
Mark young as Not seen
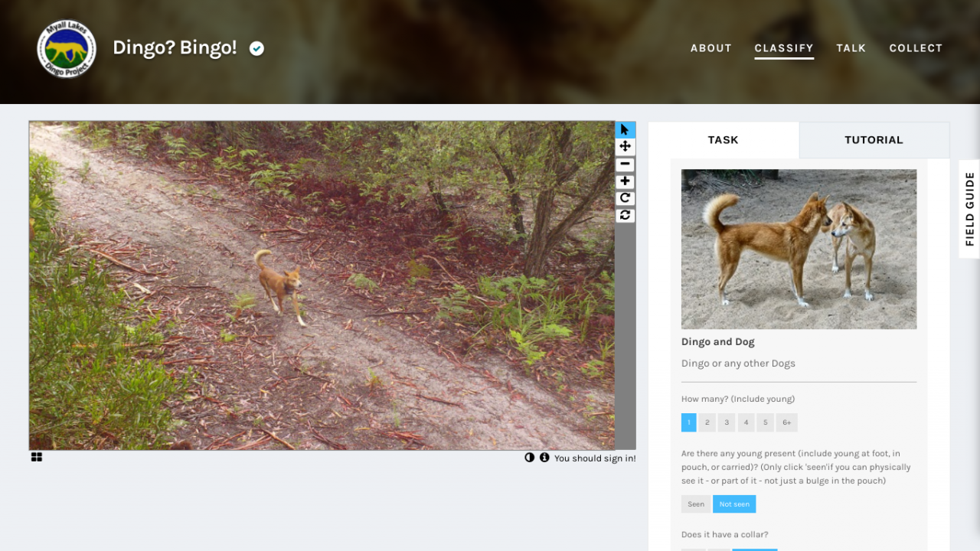[x=734, y=504]
